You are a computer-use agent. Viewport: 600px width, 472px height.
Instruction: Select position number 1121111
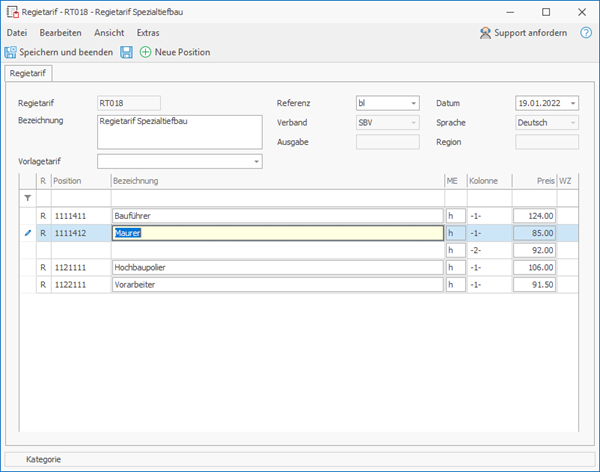(70, 268)
